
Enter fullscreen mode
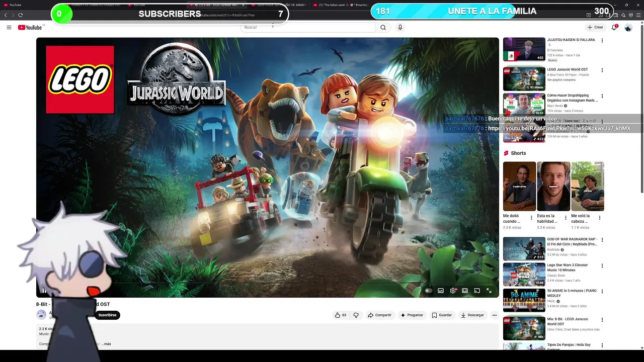click(489, 291)
